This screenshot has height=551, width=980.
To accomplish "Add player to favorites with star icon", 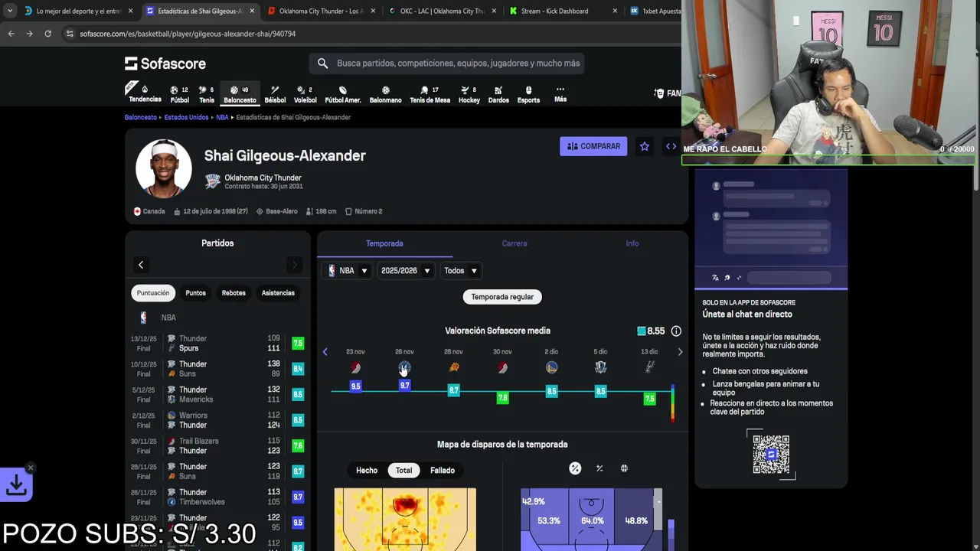I will (x=645, y=146).
